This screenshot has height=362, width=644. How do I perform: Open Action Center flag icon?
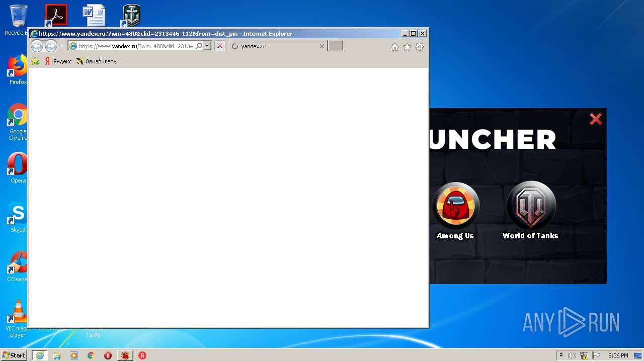[596, 355]
